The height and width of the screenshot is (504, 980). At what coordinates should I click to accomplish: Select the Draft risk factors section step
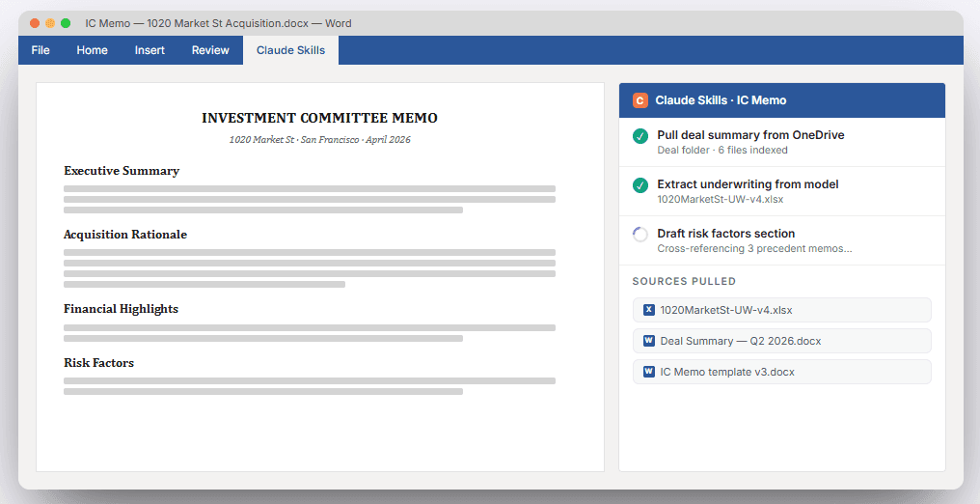tap(782, 240)
